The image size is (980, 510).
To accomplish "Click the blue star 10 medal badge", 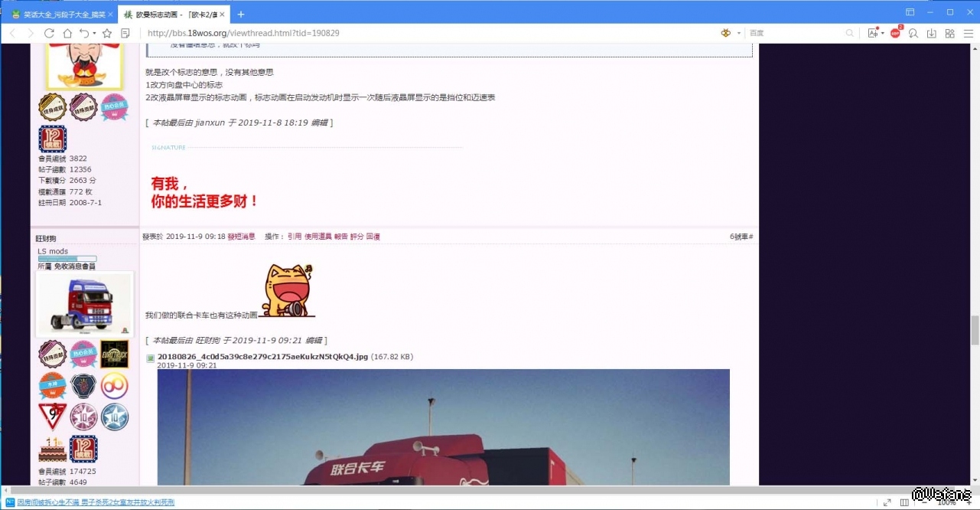I will pyautogui.click(x=115, y=417).
